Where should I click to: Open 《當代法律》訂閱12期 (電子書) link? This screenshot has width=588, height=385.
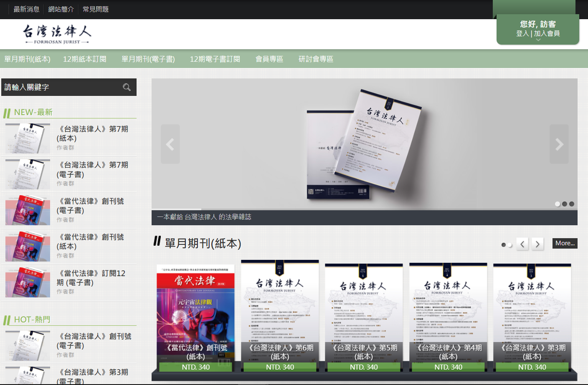91,278
